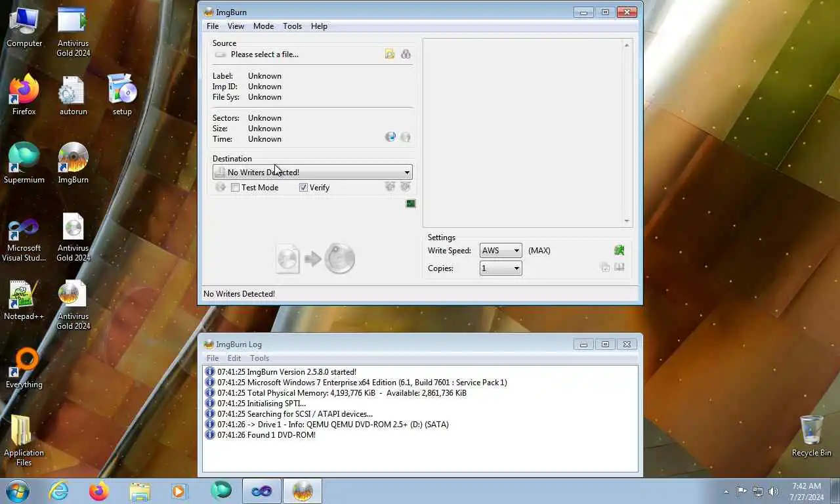Open the ImgBurn View menu
Image resolution: width=840 pixels, height=504 pixels.
[236, 26]
